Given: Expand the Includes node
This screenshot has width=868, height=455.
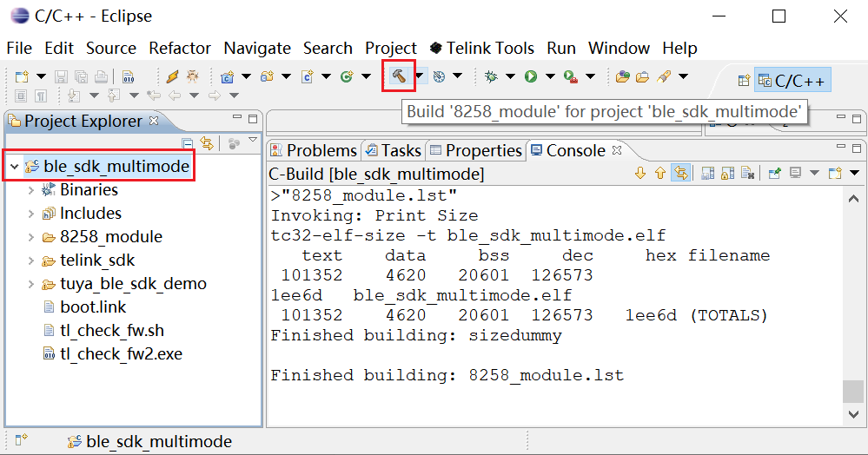Looking at the screenshot, I should pos(31,214).
